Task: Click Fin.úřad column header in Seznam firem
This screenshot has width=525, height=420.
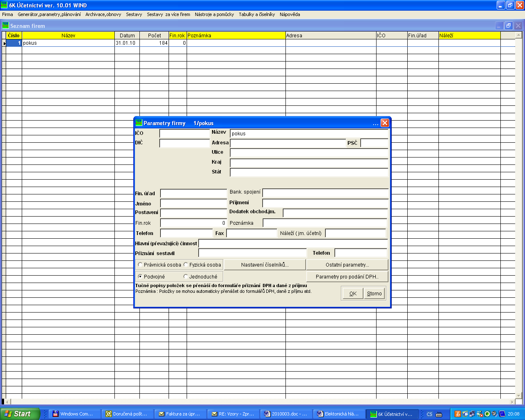Action: tap(423, 36)
